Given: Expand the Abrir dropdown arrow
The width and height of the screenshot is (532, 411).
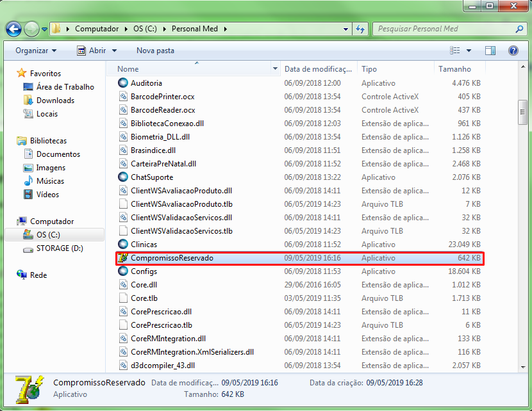Looking at the screenshot, I should point(114,51).
